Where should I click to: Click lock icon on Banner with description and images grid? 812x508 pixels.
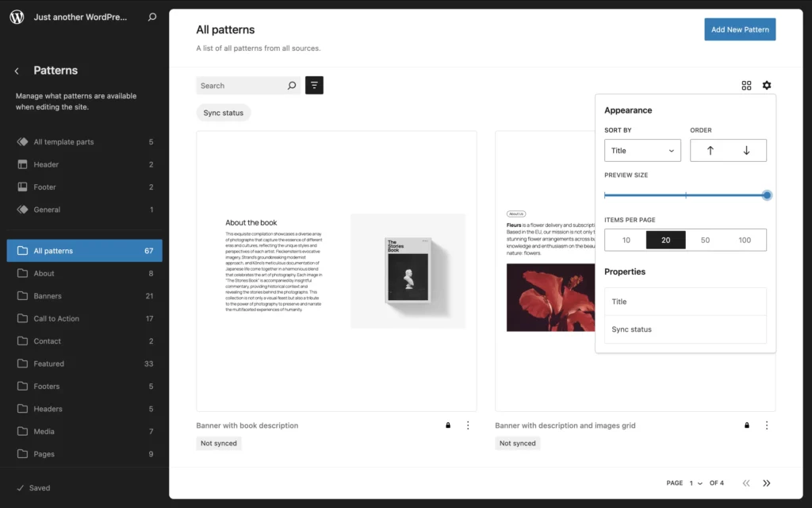[x=747, y=425]
